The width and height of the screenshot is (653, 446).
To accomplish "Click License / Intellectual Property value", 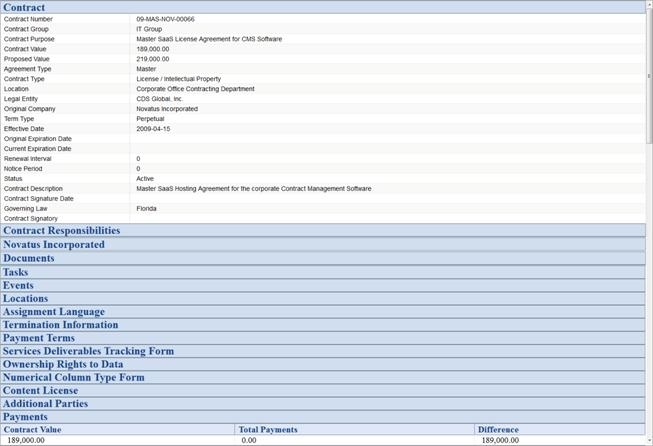I will (179, 79).
